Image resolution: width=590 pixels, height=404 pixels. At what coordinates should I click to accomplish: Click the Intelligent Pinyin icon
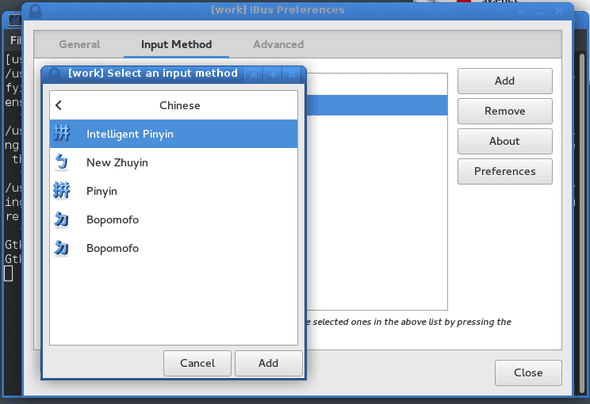(x=61, y=134)
